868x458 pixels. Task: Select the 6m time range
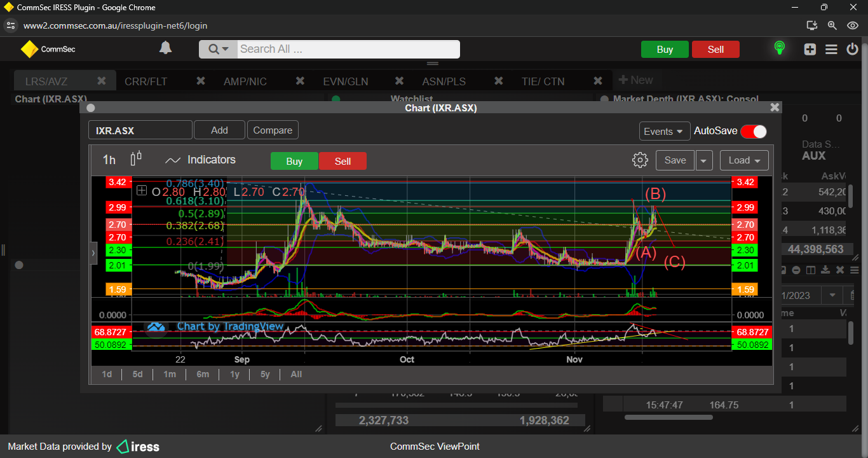point(203,374)
